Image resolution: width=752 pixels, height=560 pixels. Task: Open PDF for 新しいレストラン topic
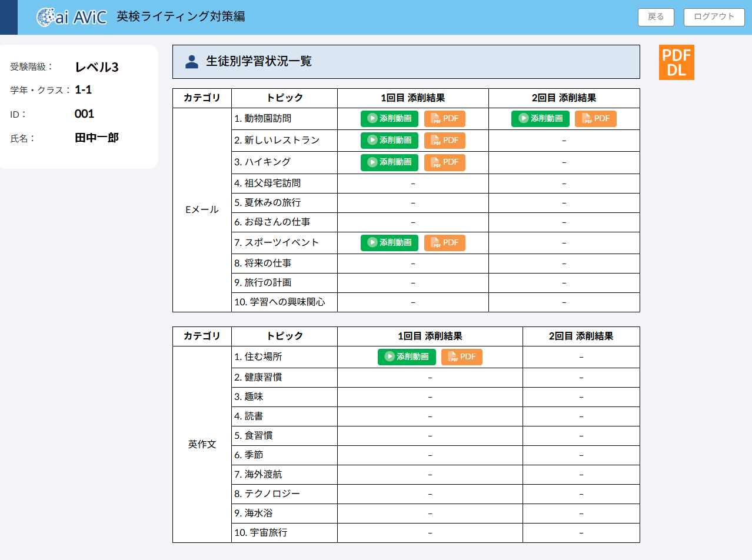pyautogui.click(x=445, y=141)
